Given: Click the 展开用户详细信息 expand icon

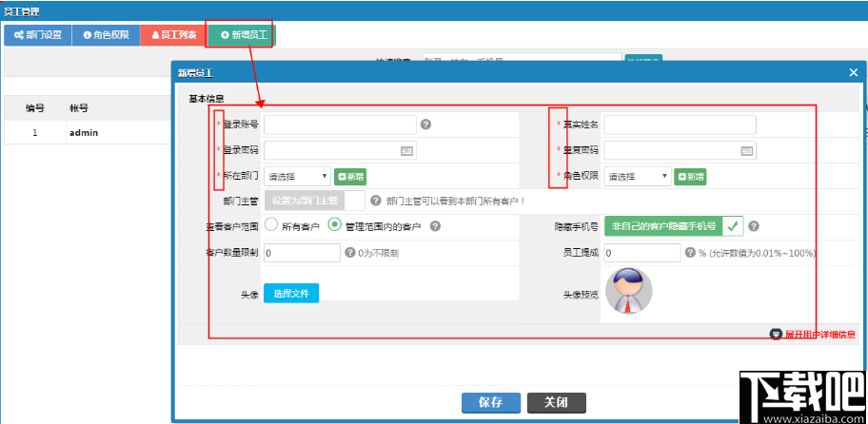Looking at the screenshot, I should tap(776, 334).
